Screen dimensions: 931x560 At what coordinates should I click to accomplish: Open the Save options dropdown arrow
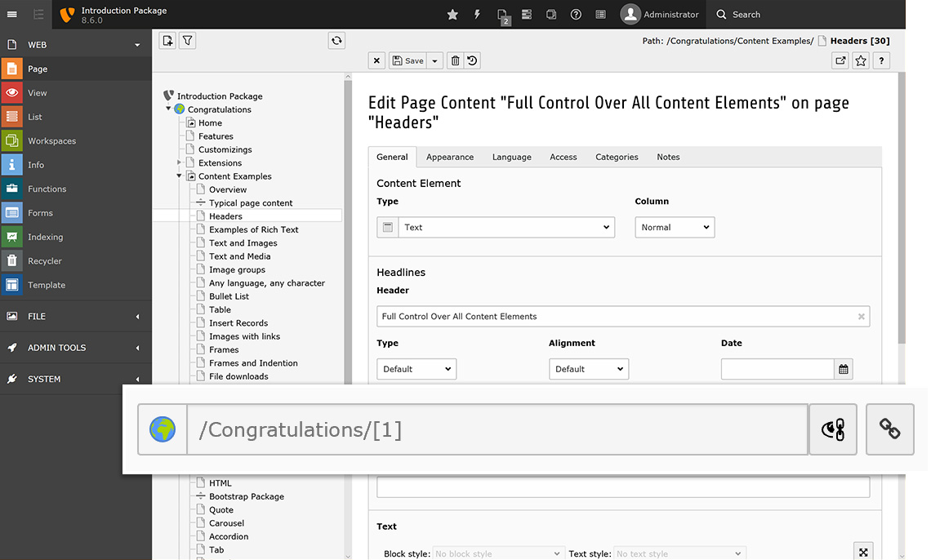(434, 60)
